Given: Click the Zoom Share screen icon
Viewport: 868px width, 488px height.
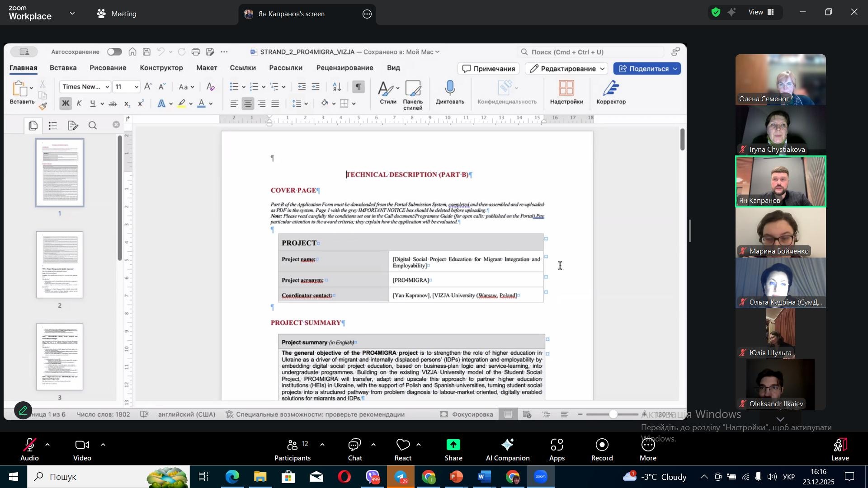Looking at the screenshot, I should click(453, 446).
